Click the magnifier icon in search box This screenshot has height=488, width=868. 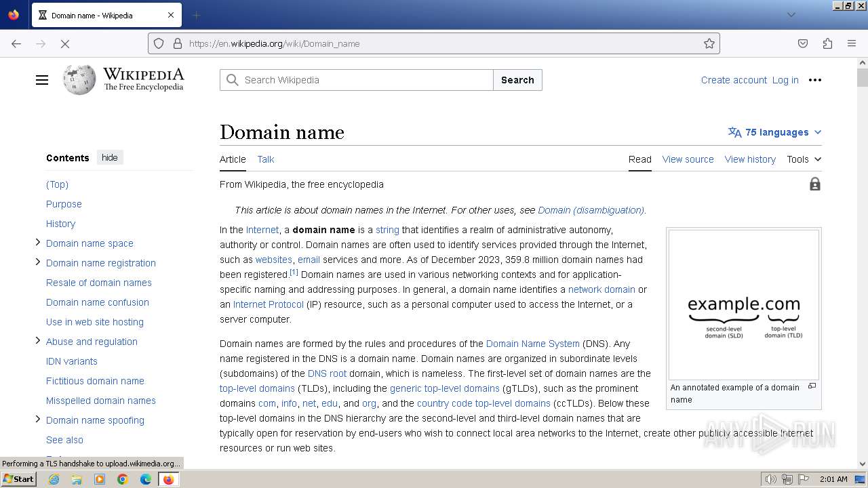click(x=232, y=80)
